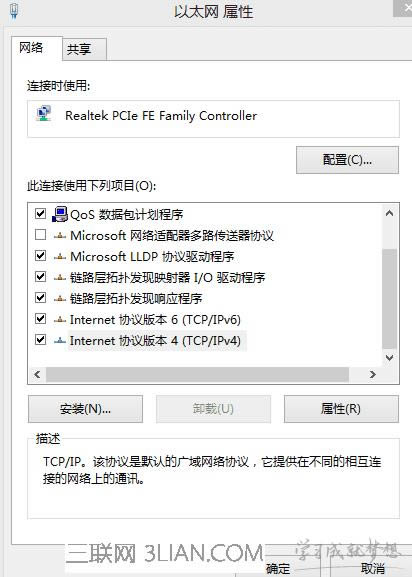This screenshot has width=412, height=577.
Task: Click the TCP/IPv4 protocol icon
Action: [60, 341]
